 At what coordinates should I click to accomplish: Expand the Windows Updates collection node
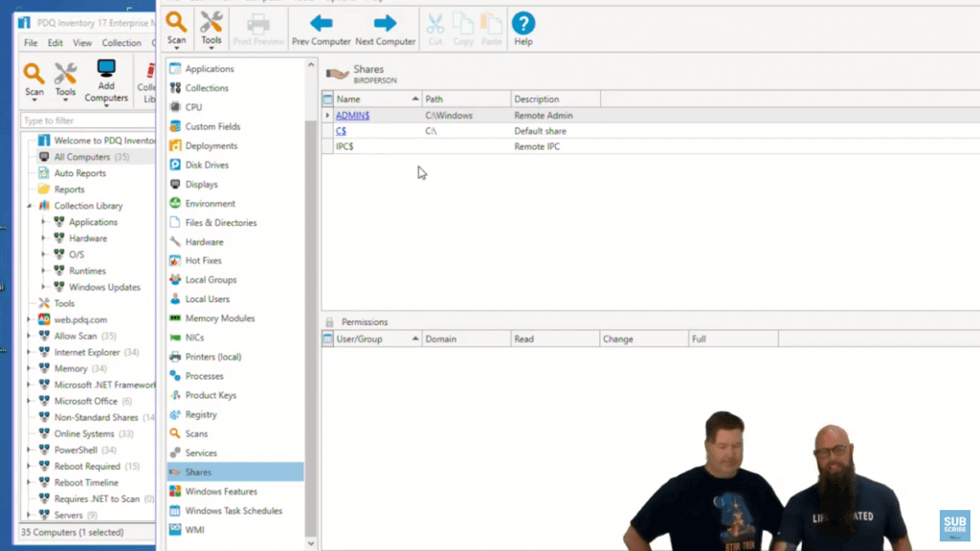click(x=43, y=287)
